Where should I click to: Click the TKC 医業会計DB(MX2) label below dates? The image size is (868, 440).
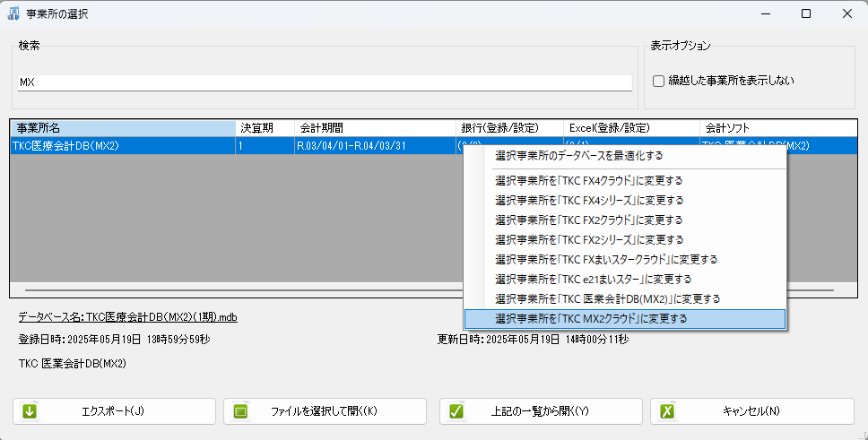pos(73,364)
